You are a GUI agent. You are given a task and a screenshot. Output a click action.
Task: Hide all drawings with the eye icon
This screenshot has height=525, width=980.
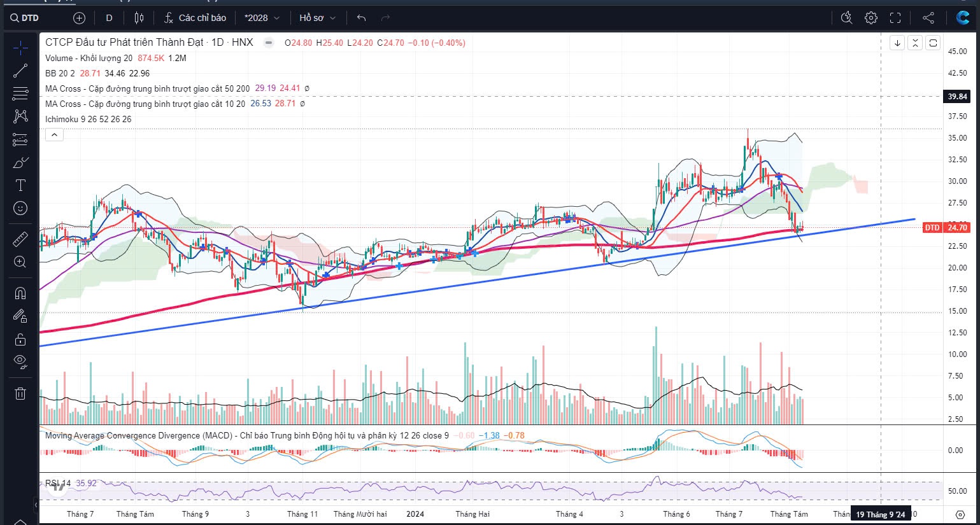20,362
